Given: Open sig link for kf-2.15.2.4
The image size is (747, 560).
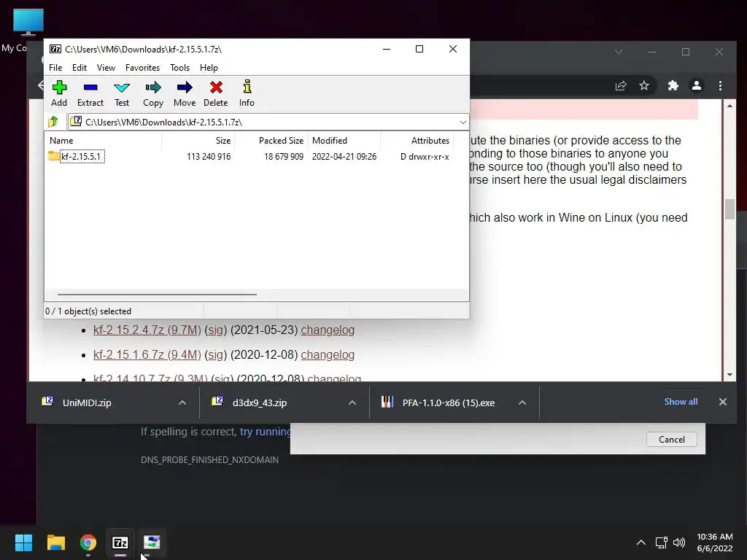Looking at the screenshot, I should 215,330.
